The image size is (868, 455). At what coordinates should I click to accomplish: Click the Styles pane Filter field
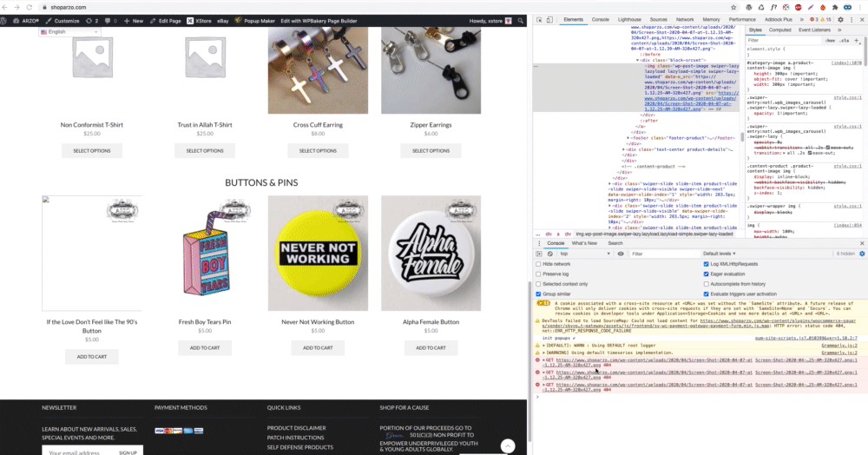click(783, 41)
